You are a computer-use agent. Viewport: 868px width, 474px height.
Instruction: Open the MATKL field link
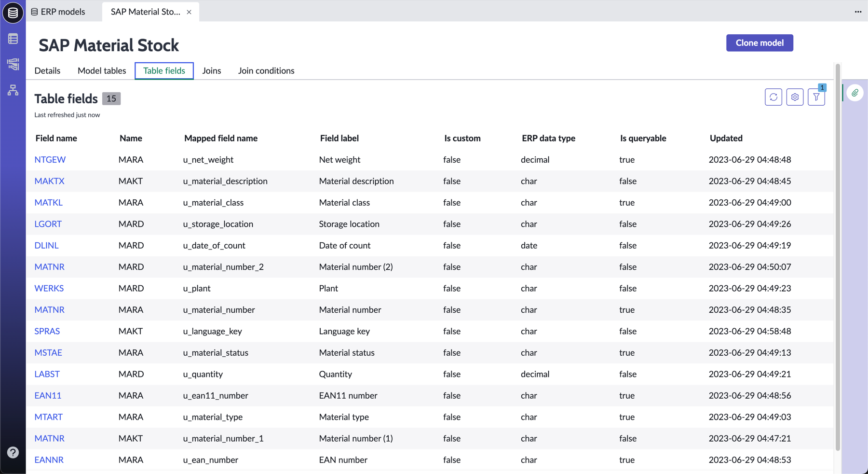(48, 202)
